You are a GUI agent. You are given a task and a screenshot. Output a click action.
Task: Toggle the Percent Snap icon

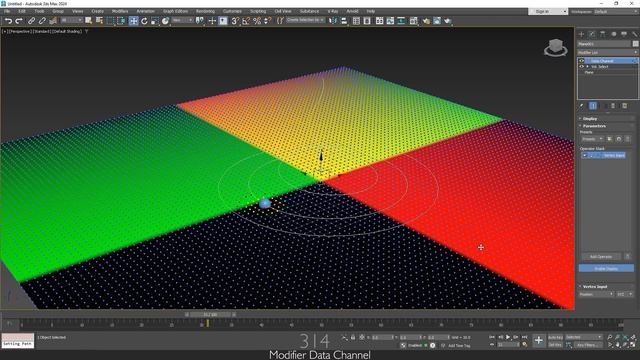[257, 21]
